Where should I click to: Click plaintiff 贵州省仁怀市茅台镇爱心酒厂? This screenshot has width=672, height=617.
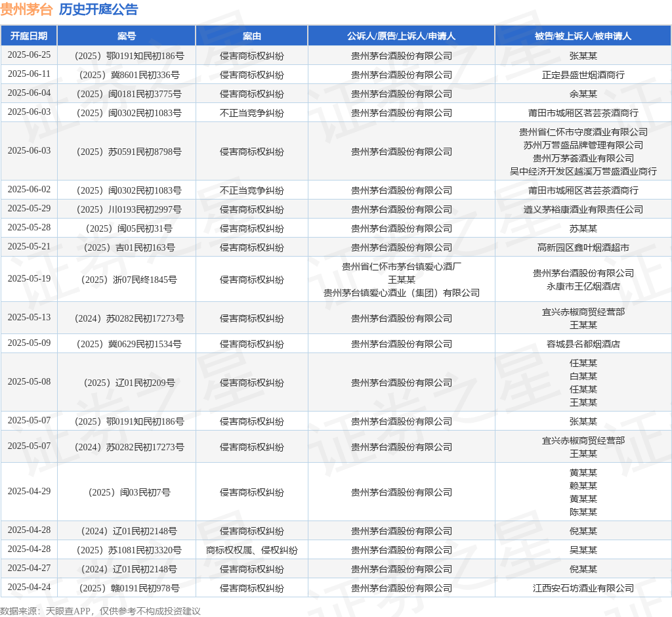(x=401, y=266)
